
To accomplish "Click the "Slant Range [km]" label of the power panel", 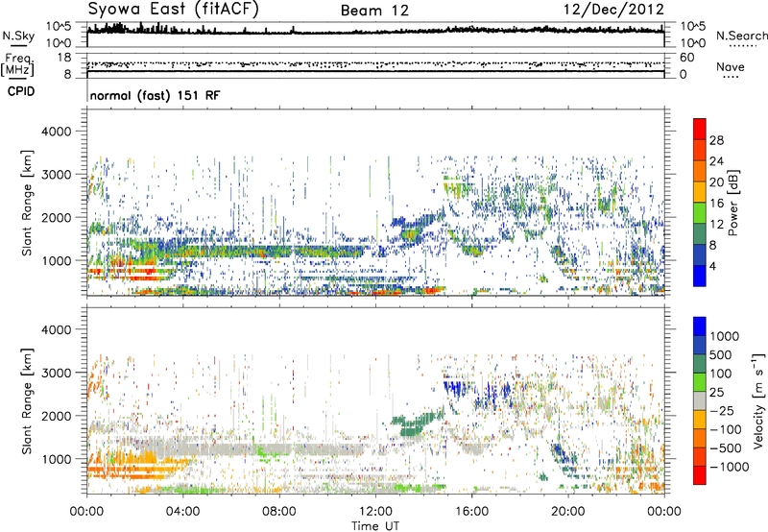I will pyautogui.click(x=27, y=203).
